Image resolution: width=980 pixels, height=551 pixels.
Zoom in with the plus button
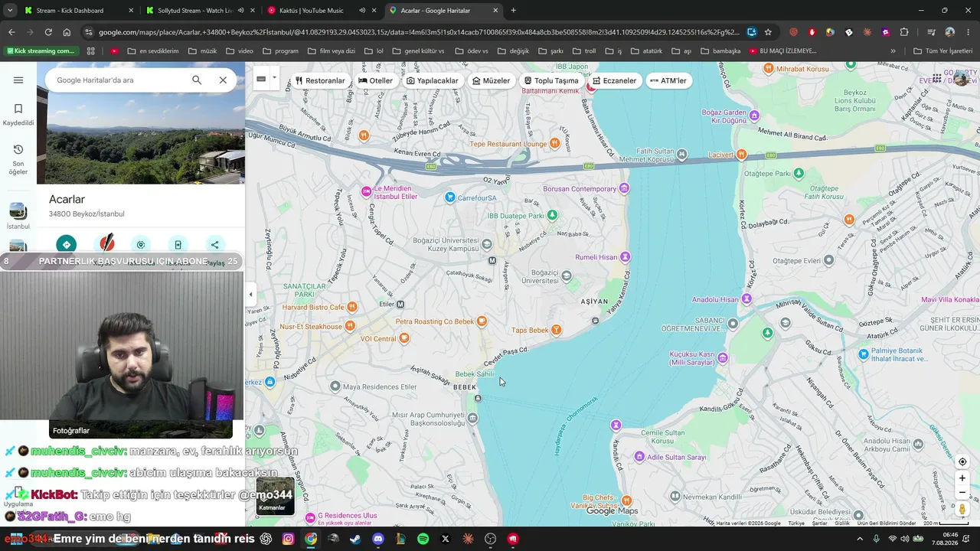[x=962, y=478]
